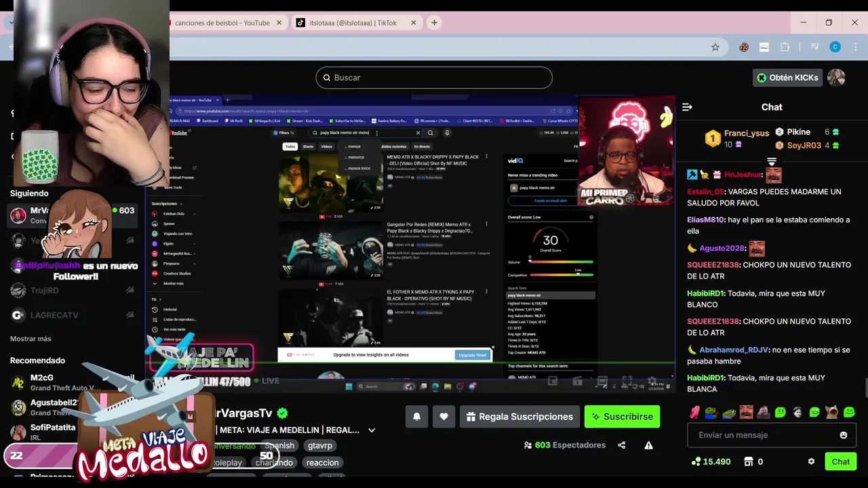Switch to canciones de beisbol YouTube tab
868x488 pixels.
click(x=222, y=22)
